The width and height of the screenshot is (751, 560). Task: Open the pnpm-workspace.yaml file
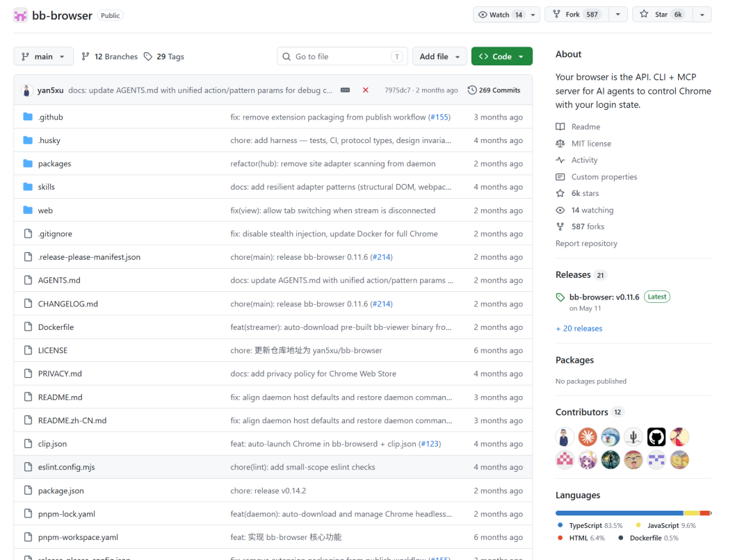[78, 537]
